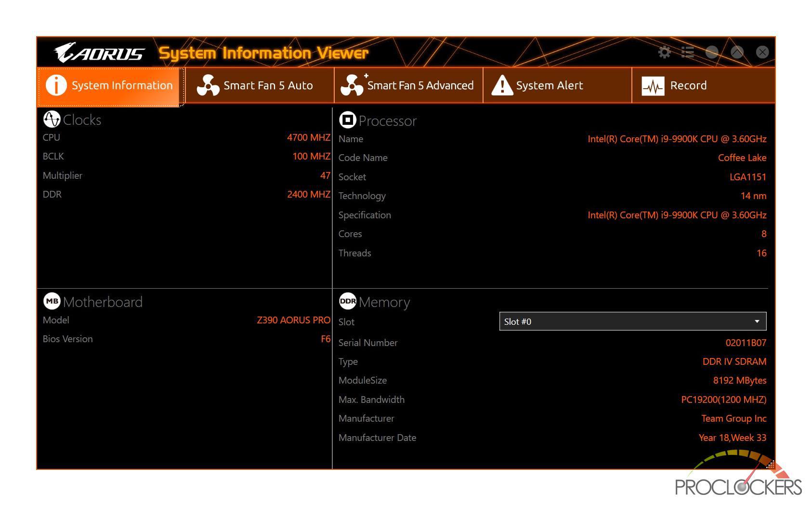Screen dimensions: 812x506
Task: Click the Motherboard section heading
Action: click(x=103, y=302)
